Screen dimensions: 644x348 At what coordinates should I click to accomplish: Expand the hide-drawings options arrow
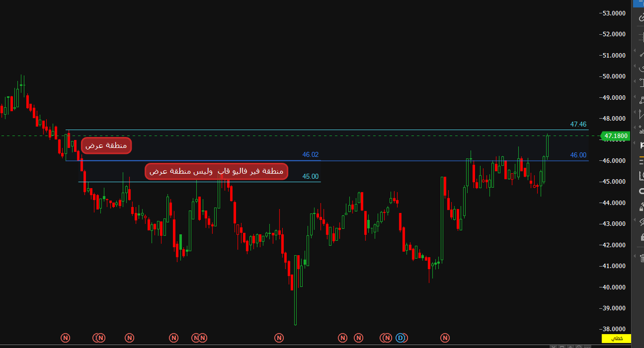(x=634, y=220)
